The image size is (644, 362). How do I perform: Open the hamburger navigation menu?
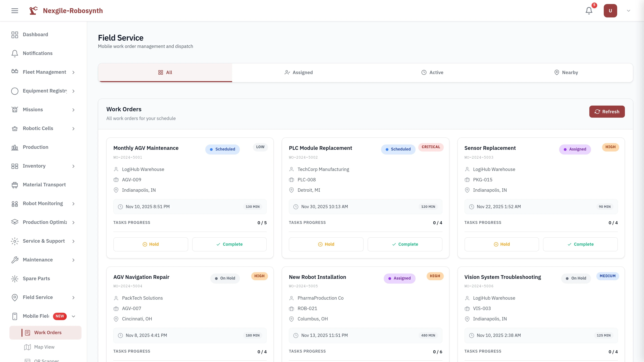(14, 11)
